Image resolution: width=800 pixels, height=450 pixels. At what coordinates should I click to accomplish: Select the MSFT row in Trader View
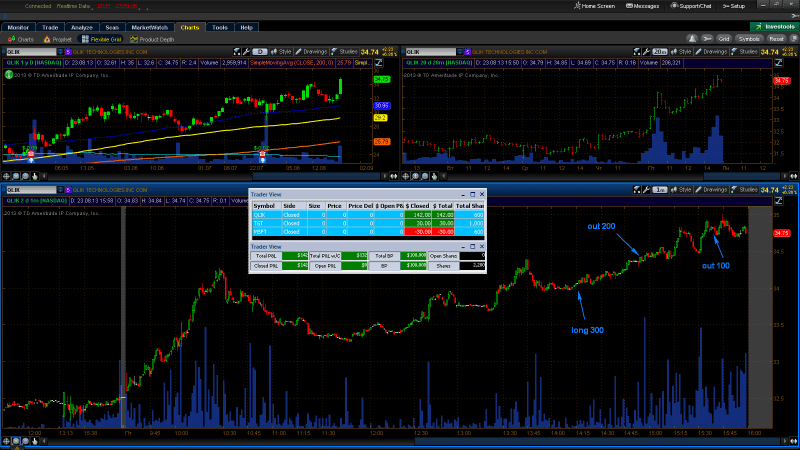(x=368, y=232)
